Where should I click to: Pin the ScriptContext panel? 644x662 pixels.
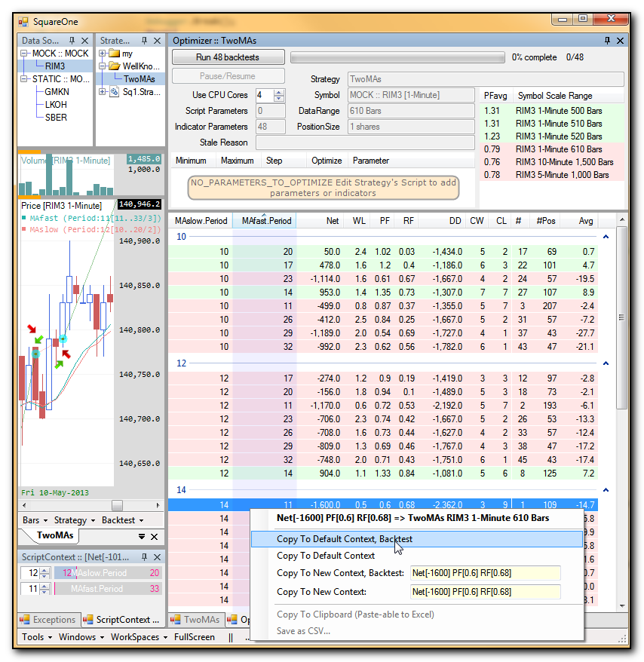pyautogui.click(x=144, y=557)
